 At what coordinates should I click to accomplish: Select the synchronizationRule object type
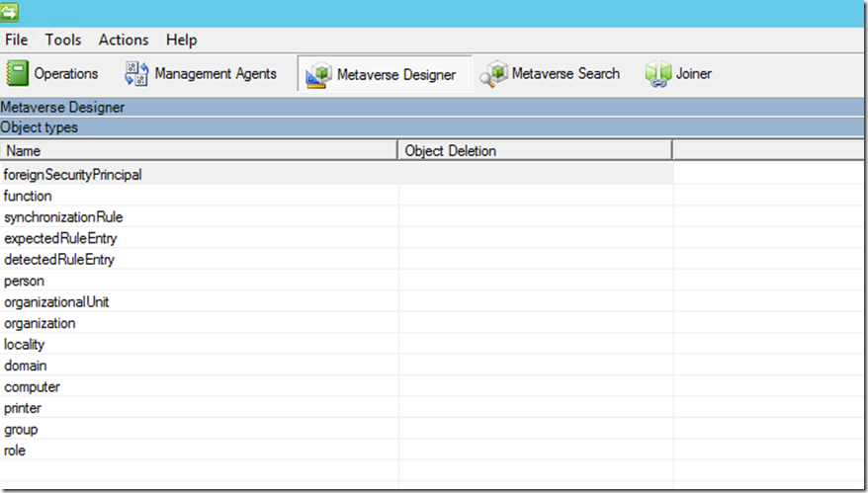click(63, 217)
